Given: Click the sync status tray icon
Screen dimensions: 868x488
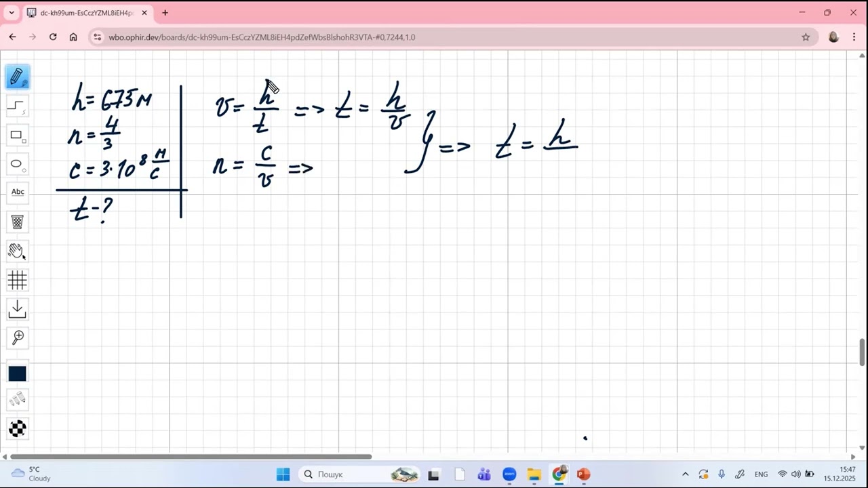Looking at the screenshot, I should (x=703, y=474).
